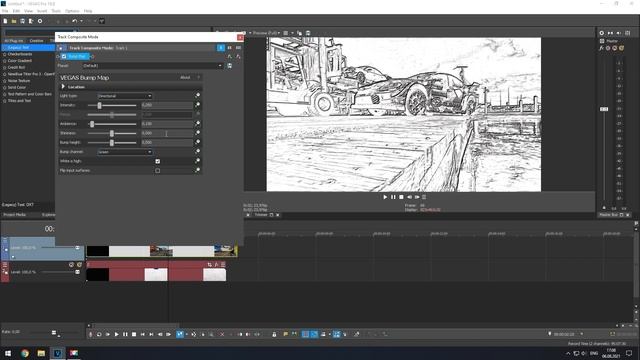
Task: Click Play in the timeline transport bar
Action: click(x=116, y=334)
